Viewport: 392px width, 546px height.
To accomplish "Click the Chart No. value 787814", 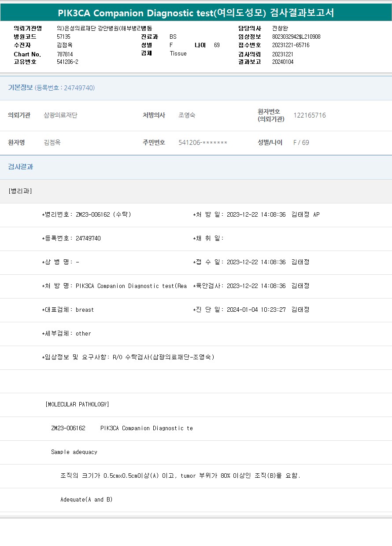I will (x=65, y=54).
